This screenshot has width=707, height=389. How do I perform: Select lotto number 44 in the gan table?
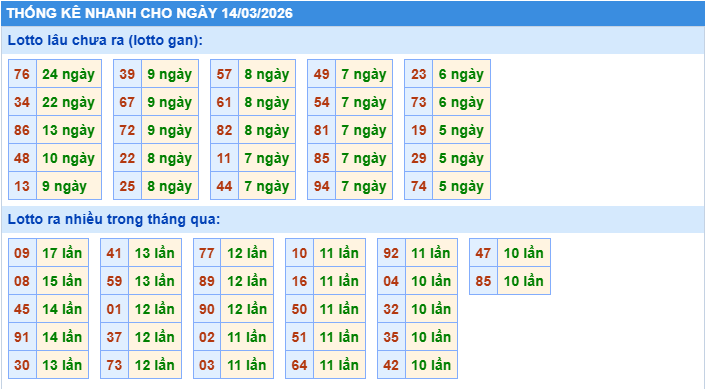(225, 186)
